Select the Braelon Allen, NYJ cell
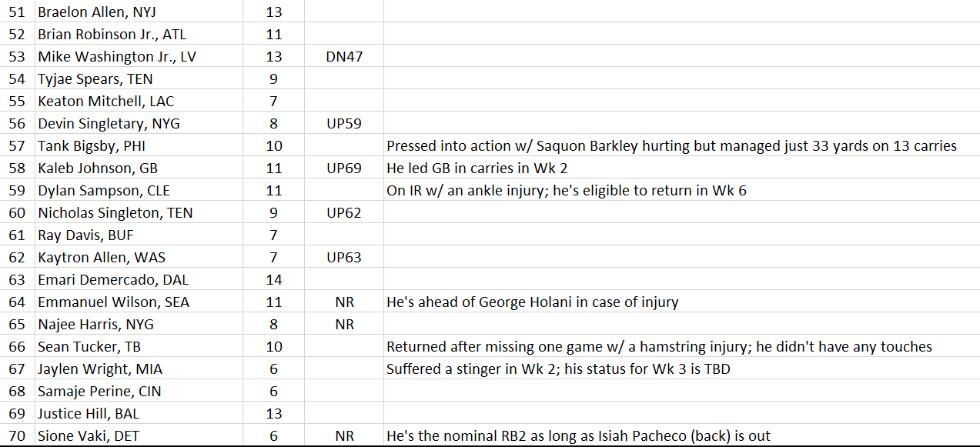The height and width of the screenshot is (447, 980). point(138,12)
